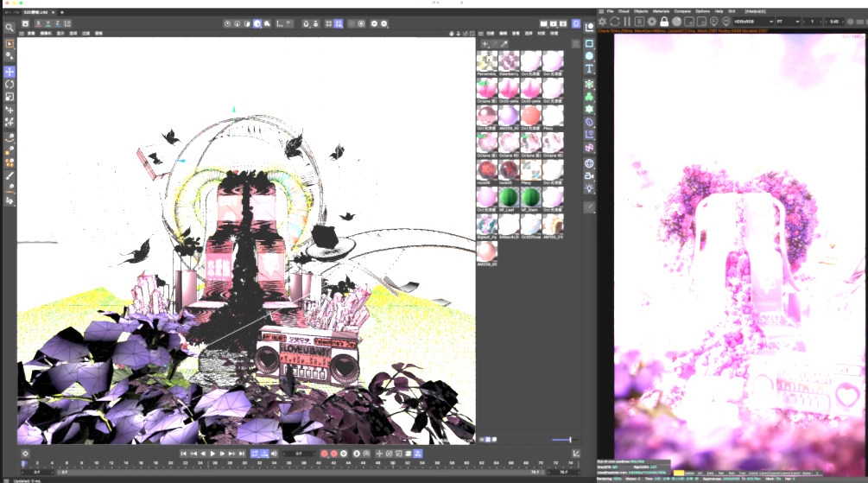Open timeline graph icon at right of playback bar
Image resolution: width=868 pixels, height=483 pixels.
[576, 454]
